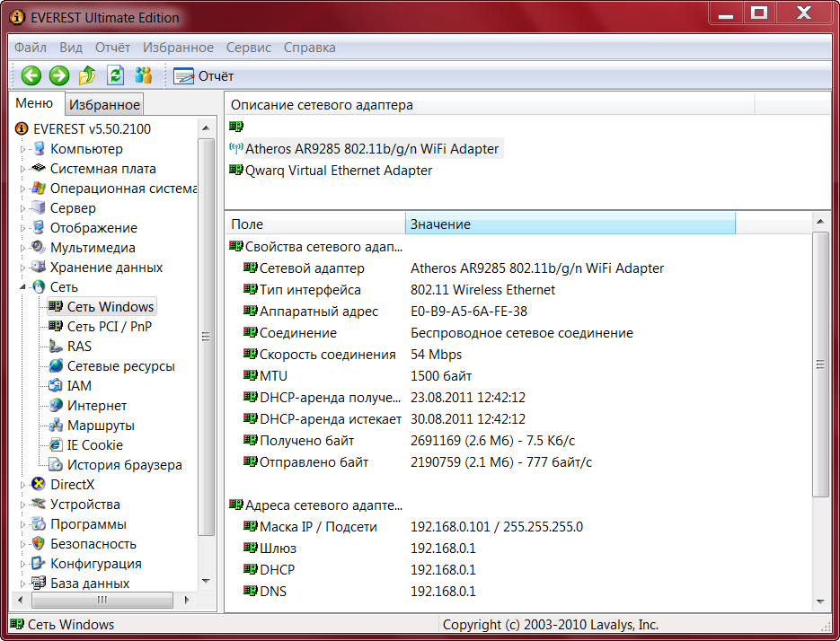Screen dimensions: 840x641
Task: Open the users icon in the toolbar
Action: 143,75
